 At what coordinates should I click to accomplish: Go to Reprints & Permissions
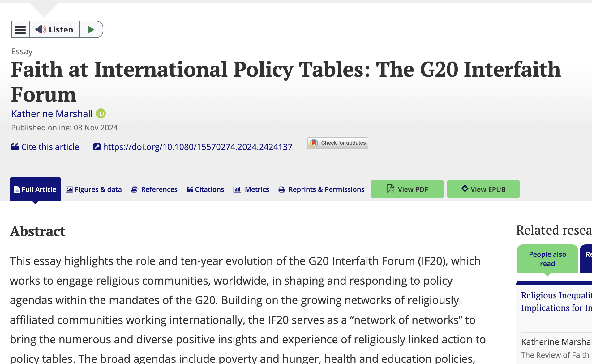click(321, 189)
